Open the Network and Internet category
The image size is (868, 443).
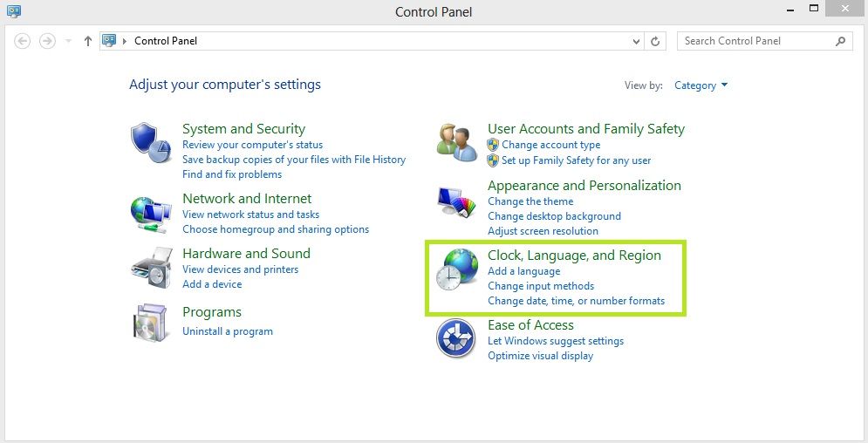pos(247,199)
